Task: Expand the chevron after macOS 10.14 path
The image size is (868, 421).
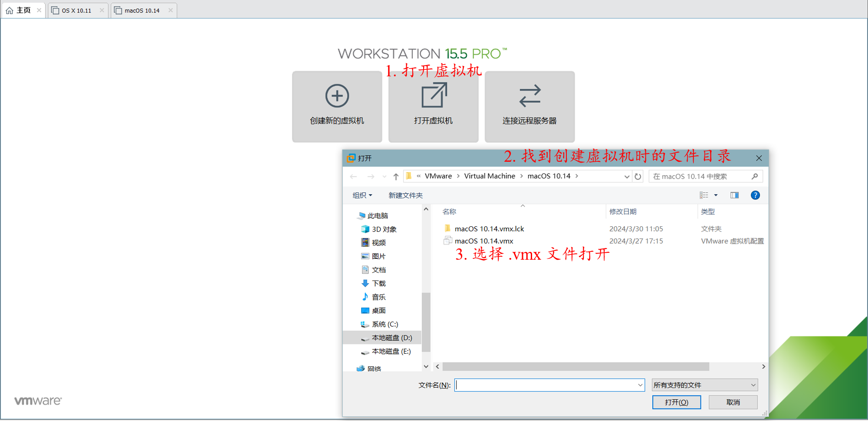Action: 577,176
